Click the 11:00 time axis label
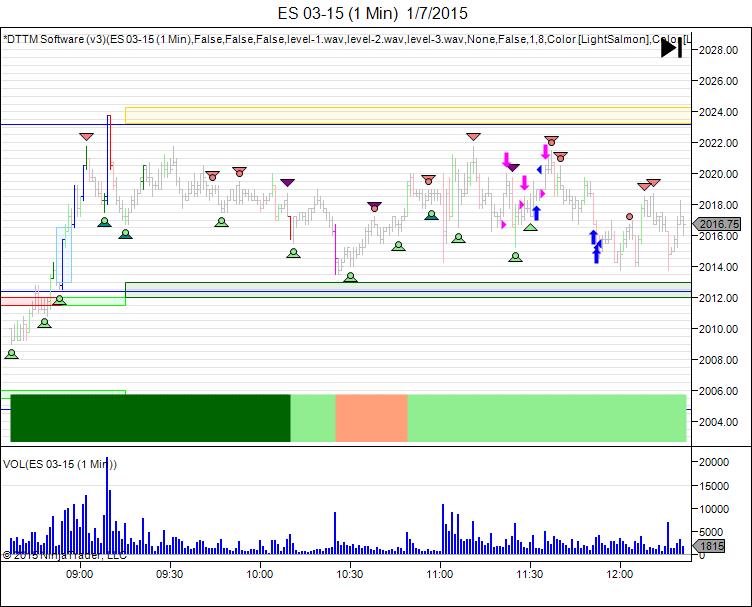 tap(440, 574)
